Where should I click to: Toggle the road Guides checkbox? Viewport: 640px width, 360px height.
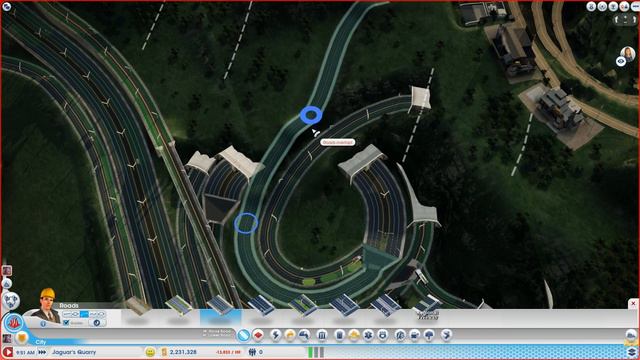pyautogui.click(x=66, y=322)
